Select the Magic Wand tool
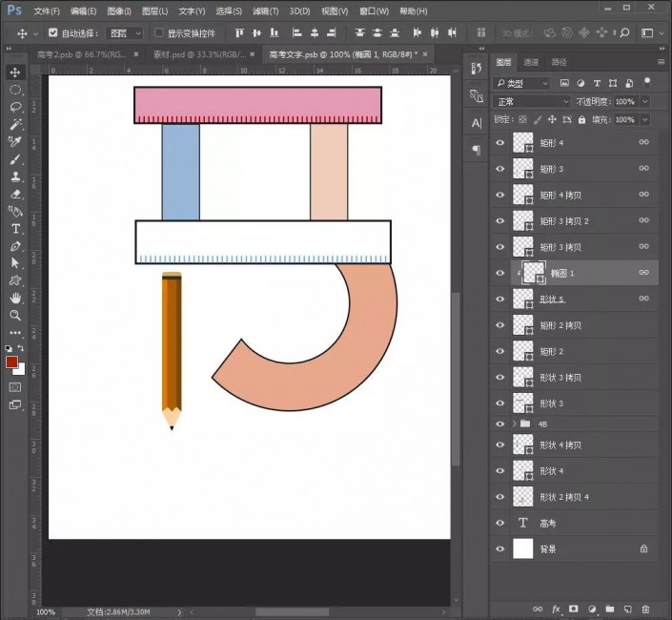 click(x=15, y=124)
